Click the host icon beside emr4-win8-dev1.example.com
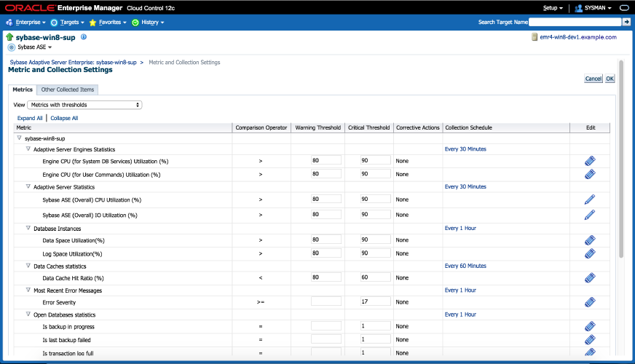 (535, 37)
